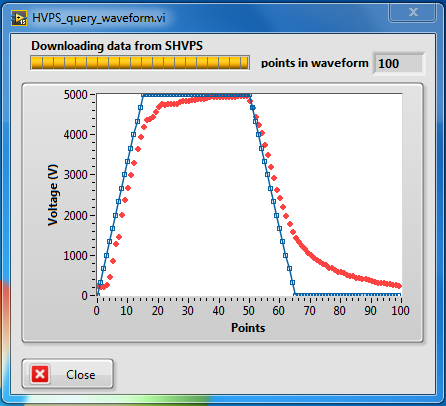This screenshot has width=446, height=406.
Task: Click the red decay curve tail near 90 points
Action: 370,279
